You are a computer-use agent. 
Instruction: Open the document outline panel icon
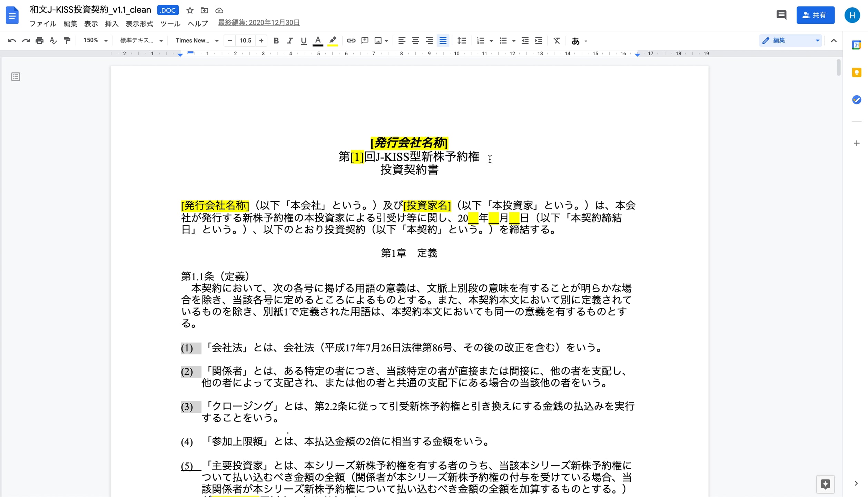[16, 77]
